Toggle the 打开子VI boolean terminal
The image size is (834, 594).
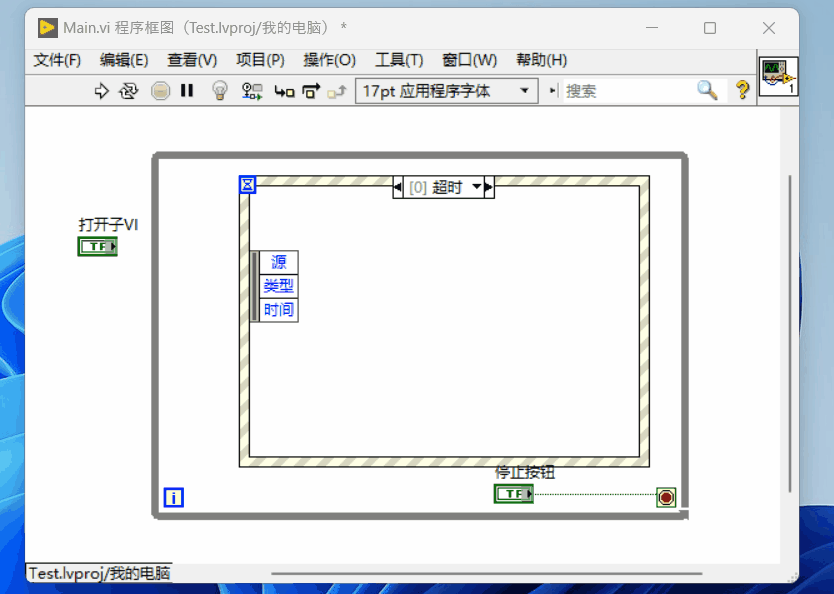coord(97,246)
